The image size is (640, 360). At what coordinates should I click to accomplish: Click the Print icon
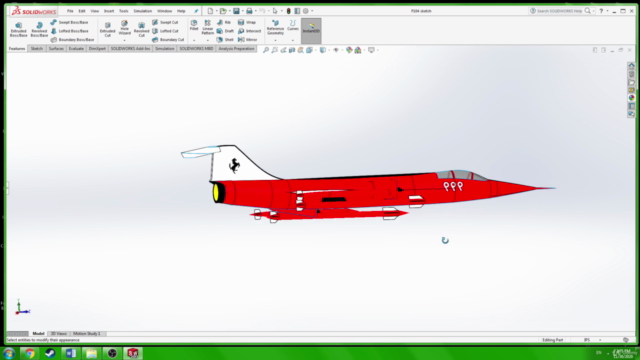249,11
